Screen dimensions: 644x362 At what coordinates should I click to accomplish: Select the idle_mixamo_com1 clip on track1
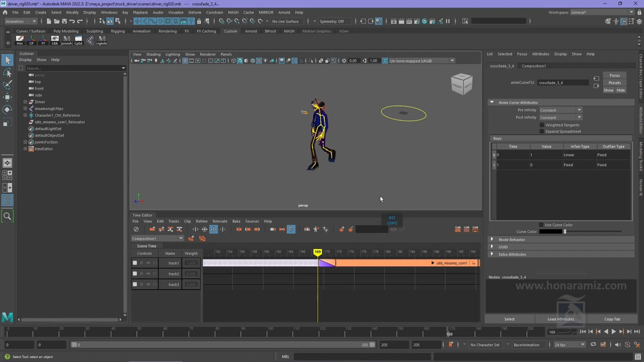coord(408,263)
